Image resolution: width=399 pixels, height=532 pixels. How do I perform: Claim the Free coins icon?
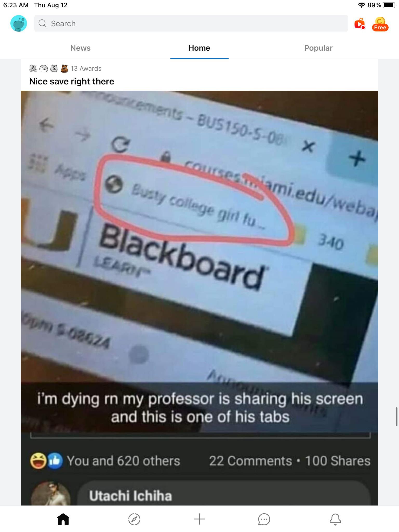point(380,24)
